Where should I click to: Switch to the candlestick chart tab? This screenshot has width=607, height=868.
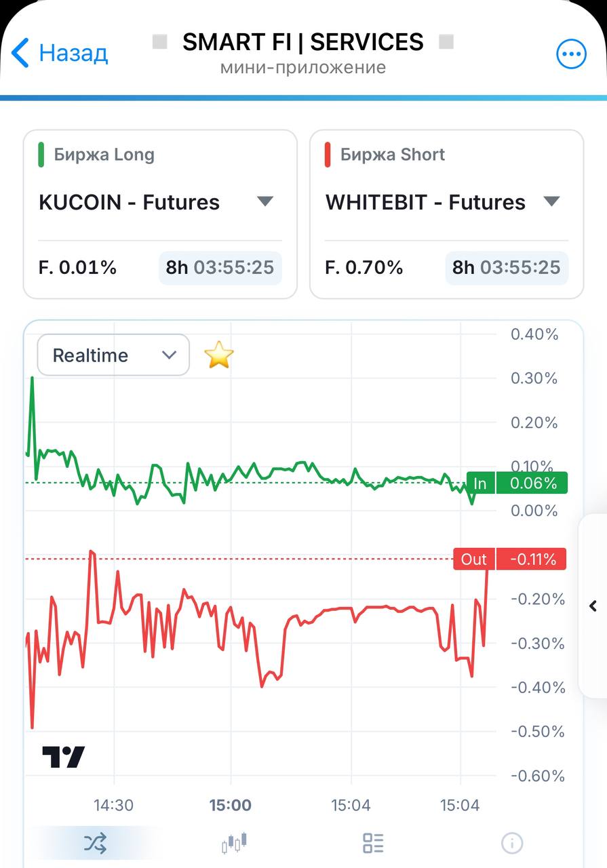click(234, 843)
